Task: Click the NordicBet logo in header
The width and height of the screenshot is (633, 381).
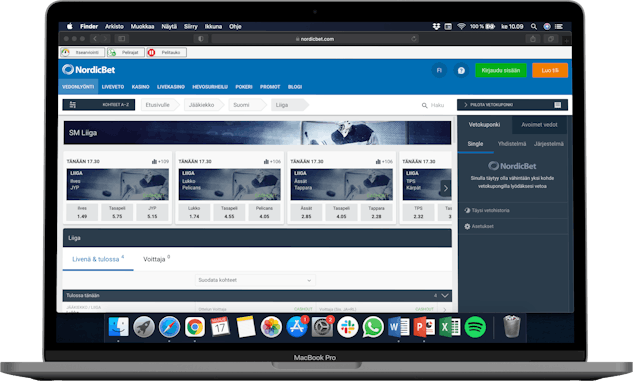Action: tap(89, 70)
